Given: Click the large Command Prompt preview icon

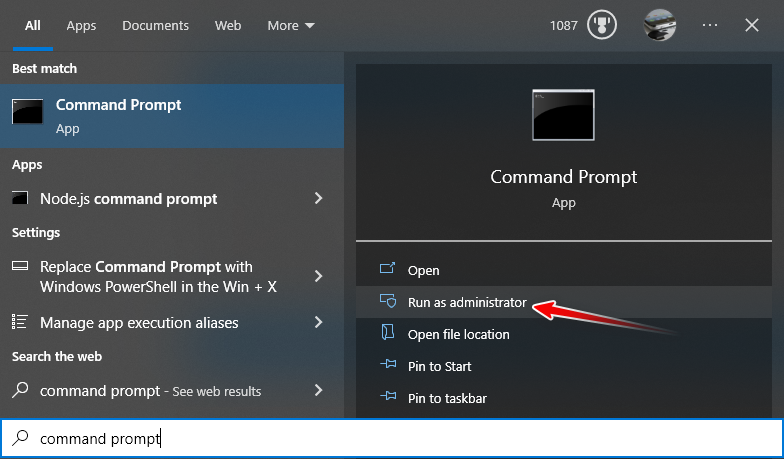Looking at the screenshot, I should pyautogui.click(x=563, y=116).
